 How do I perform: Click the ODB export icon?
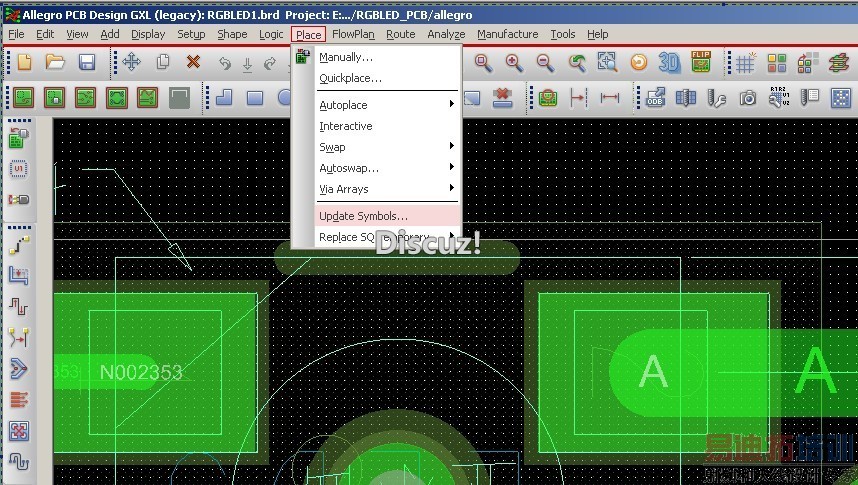(655, 98)
